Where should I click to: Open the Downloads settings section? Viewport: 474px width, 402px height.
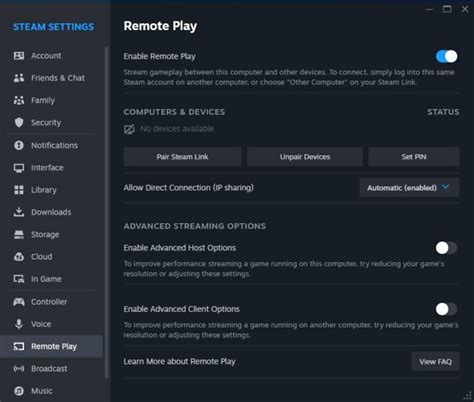tap(52, 212)
